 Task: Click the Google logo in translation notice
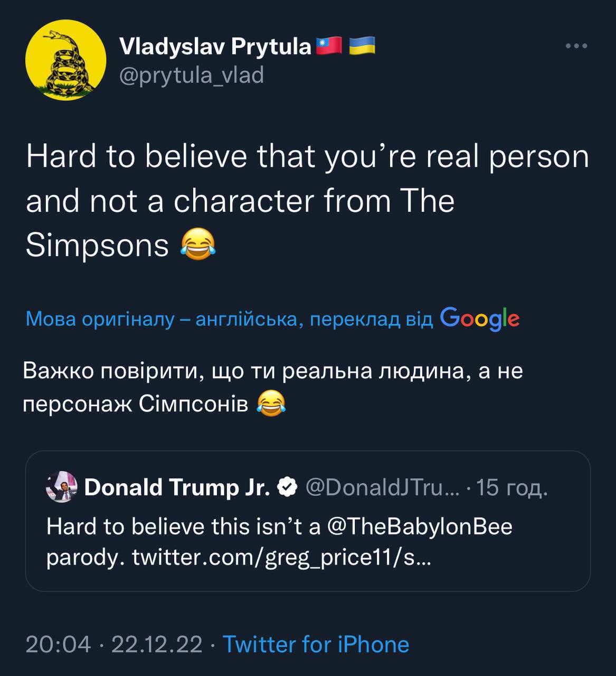tap(479, 318)
